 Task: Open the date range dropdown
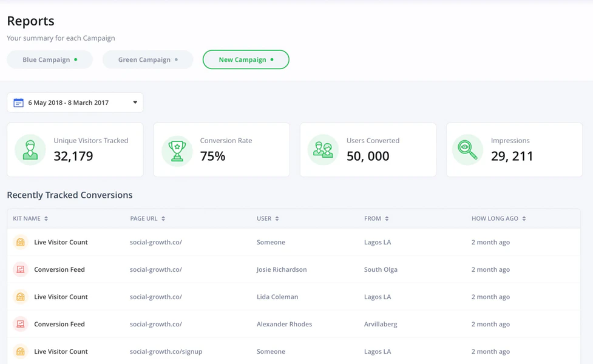point(75,103)
